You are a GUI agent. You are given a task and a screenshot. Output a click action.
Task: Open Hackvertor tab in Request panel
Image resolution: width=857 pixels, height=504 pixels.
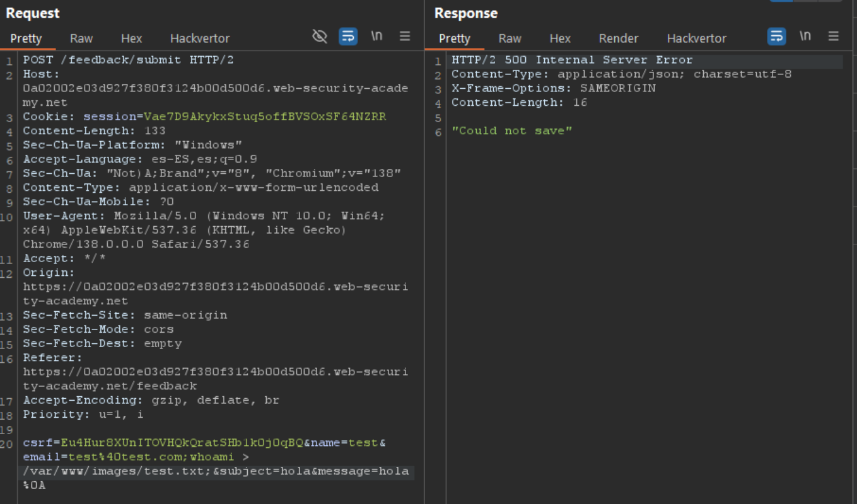pyautogui.click(x=200, y=38)
